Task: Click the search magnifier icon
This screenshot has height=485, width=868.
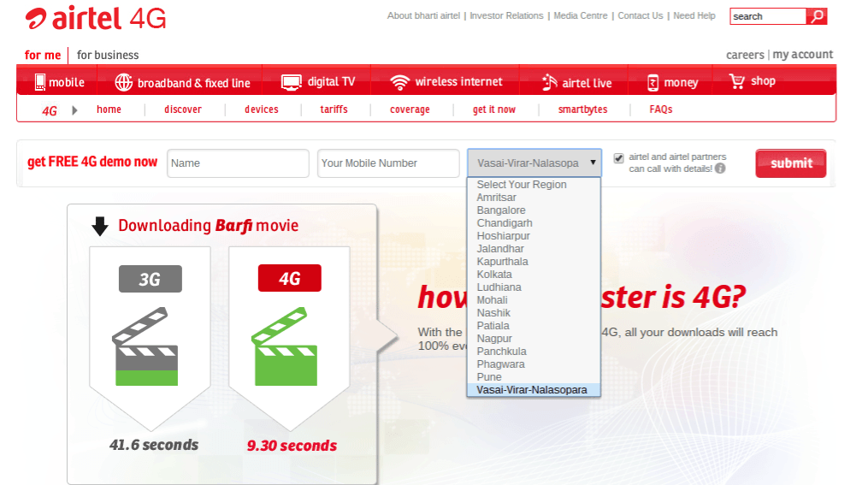Action: point(817,16)
